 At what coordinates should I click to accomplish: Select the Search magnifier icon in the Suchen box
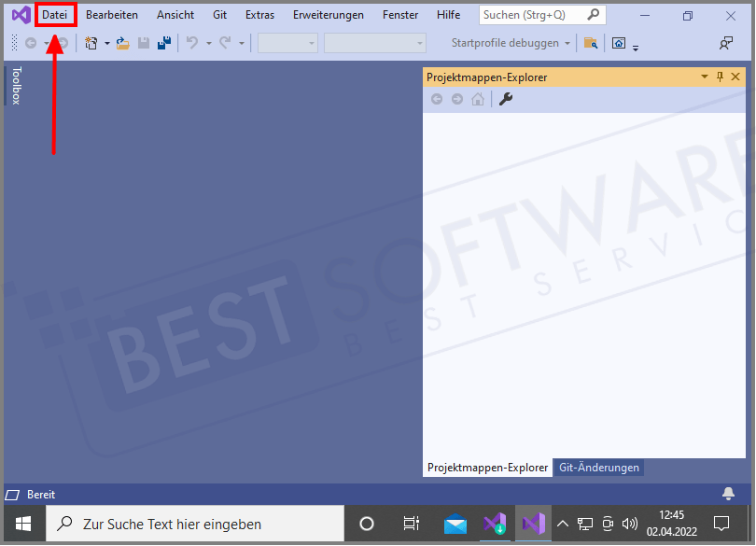595,15
